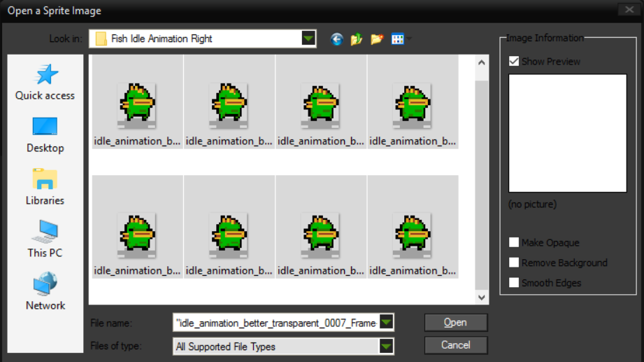Click the folder icon in Look in box
Image resolution: width=644 pixels, height=362 pixels.
(101, 39)
